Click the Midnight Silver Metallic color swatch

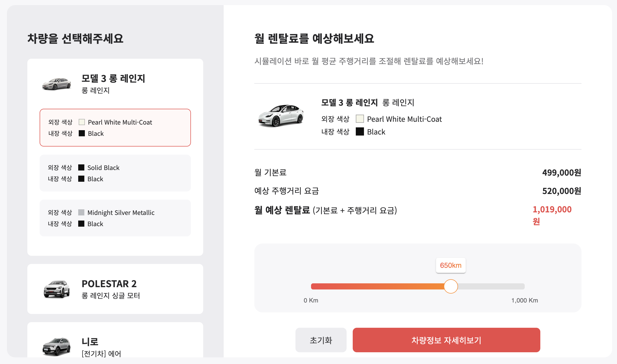tap(81, 212)
